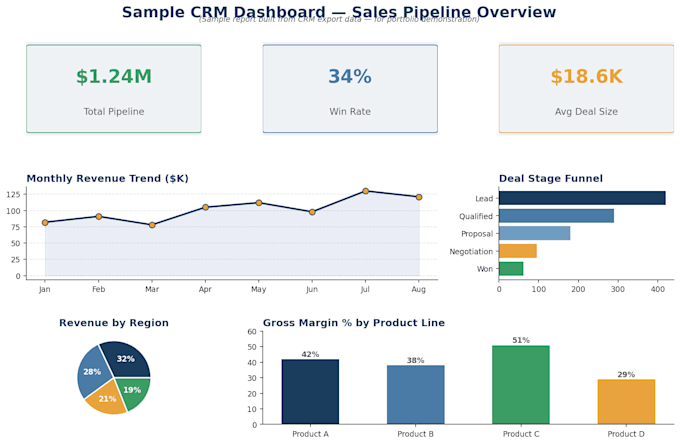Click the '400' funnel x-axis tick label
The width and height of the screenshot is (680, 444).
point(657,289)
